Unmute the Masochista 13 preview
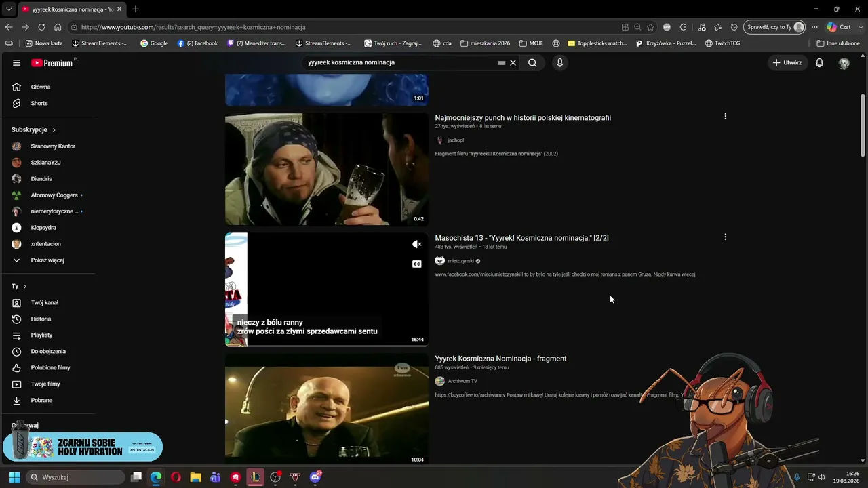Screen dimensions: 868x488 point(417,244)
